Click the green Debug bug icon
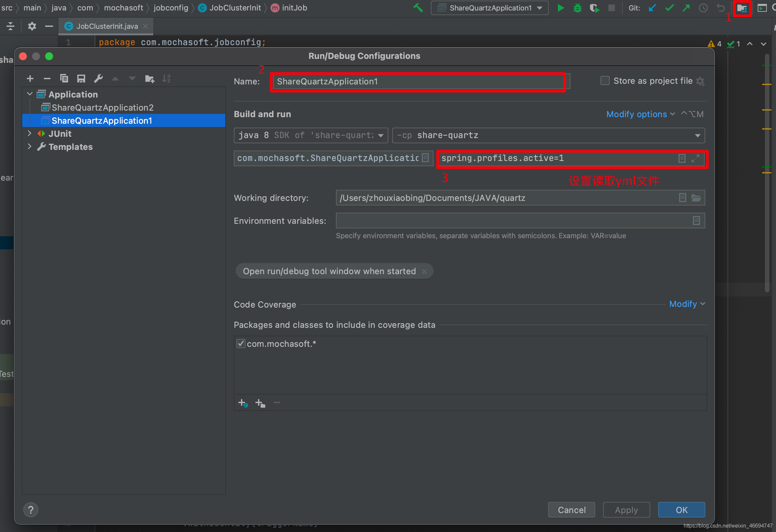This screenshot has width=776, height=532. pos(577,8)
